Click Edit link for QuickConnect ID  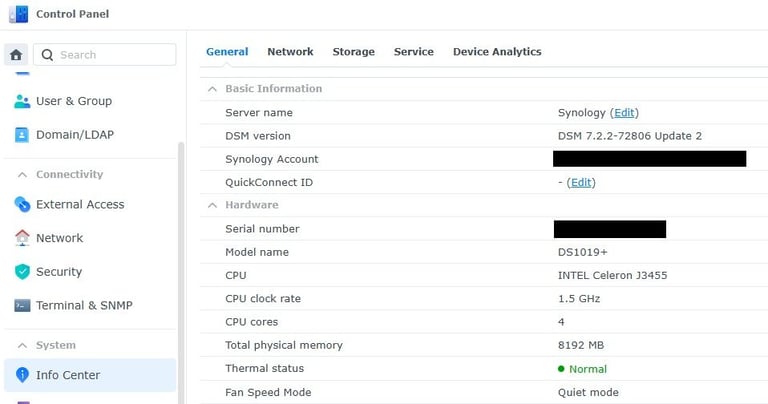[x=581, y=183]
